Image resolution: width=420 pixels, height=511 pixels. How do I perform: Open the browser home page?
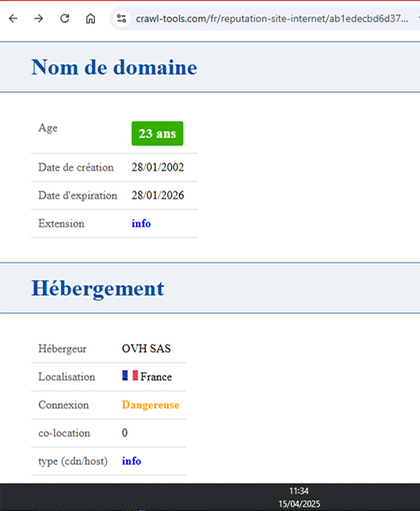coord(91,19)
